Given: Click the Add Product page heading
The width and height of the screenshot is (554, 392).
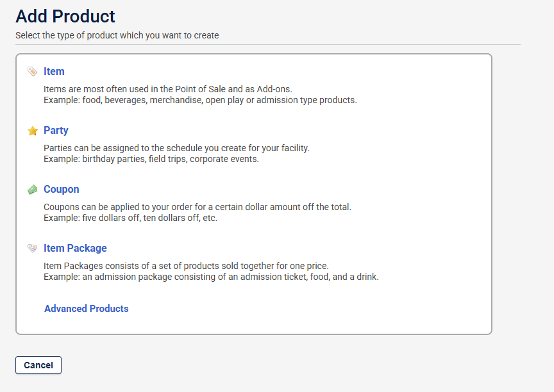Looking at the screenshot, I should (65, 16).
